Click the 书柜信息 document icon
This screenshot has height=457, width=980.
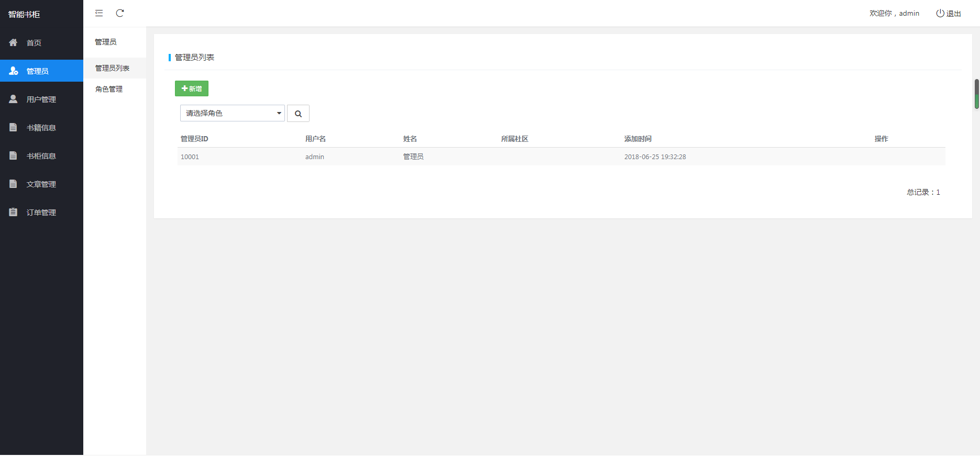[x=13, y=155]
